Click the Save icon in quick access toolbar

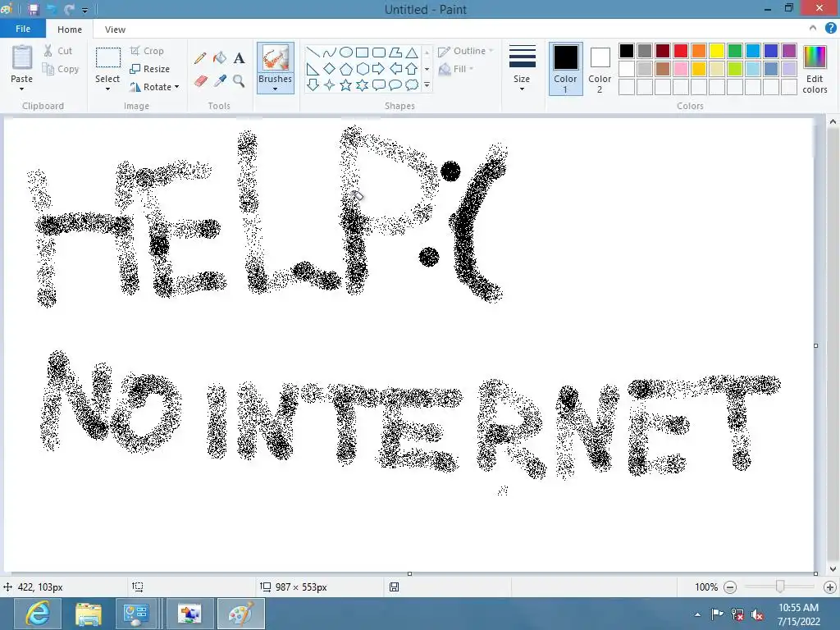pyautogui.click(x=34, y=9)
